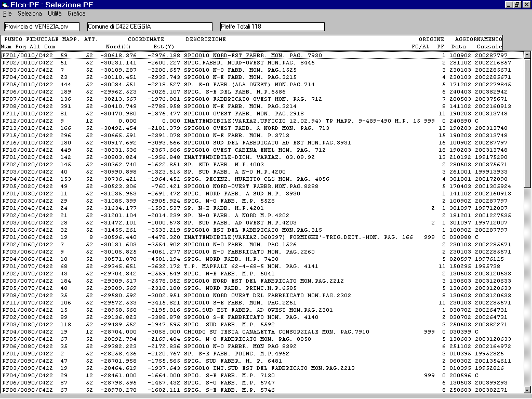Select the T.P. MAPPALI 62-4-68-5 row
The image size is (532, 399).
tap(208, 266)
